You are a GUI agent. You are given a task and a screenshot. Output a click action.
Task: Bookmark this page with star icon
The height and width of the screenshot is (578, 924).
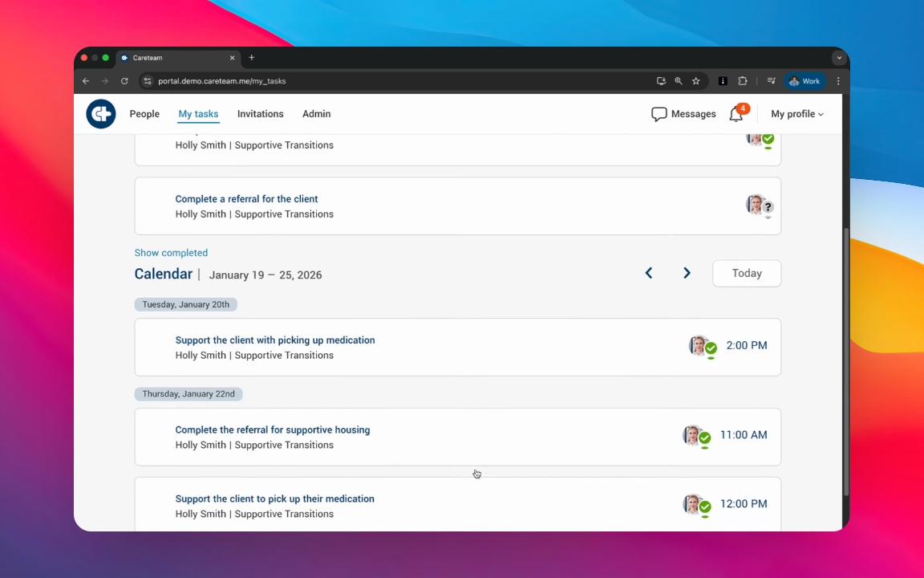click(696, 81)
